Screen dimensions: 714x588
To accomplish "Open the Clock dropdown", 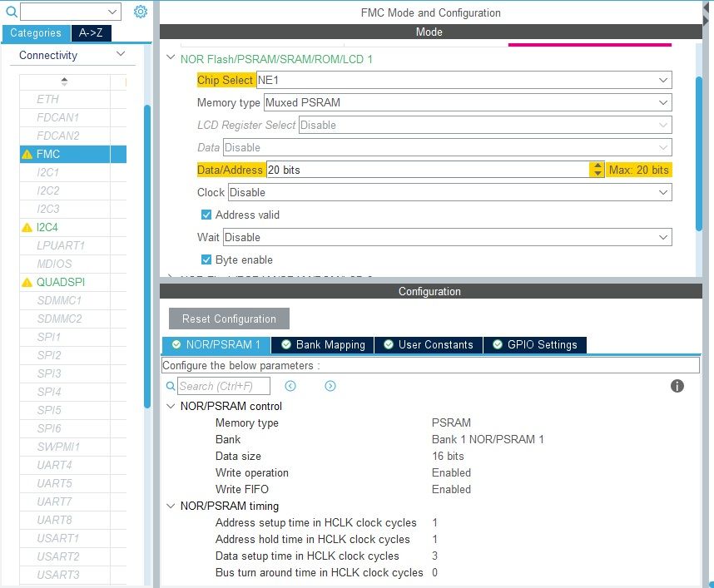I will pos(449,192).
